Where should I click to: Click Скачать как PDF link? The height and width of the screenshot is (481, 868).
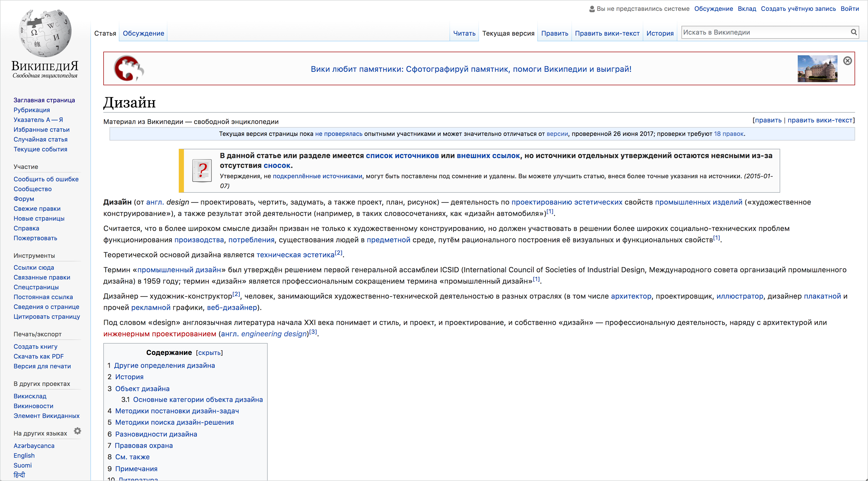pyautogui.click(x=38, y=356)
